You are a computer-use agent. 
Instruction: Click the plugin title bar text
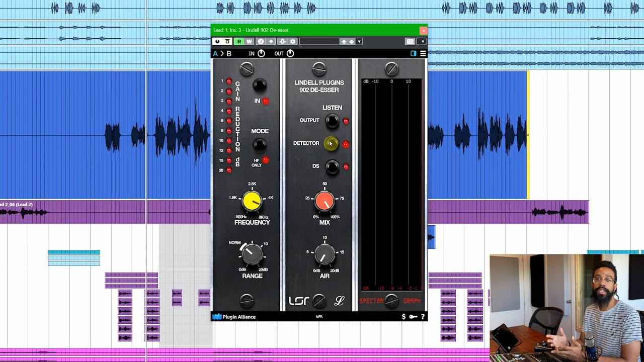pyautogui.click(x=251, y=30)
